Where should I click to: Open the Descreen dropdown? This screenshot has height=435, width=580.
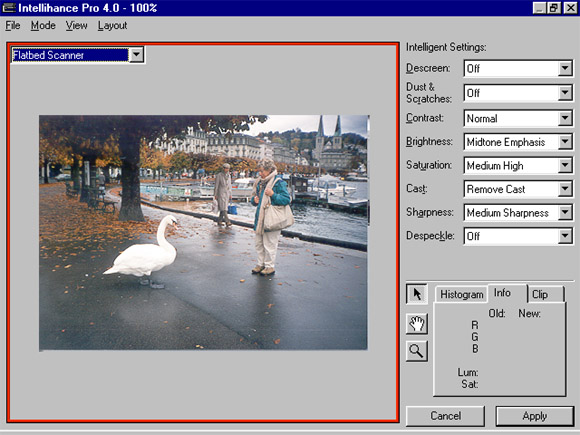coord(518,68)
